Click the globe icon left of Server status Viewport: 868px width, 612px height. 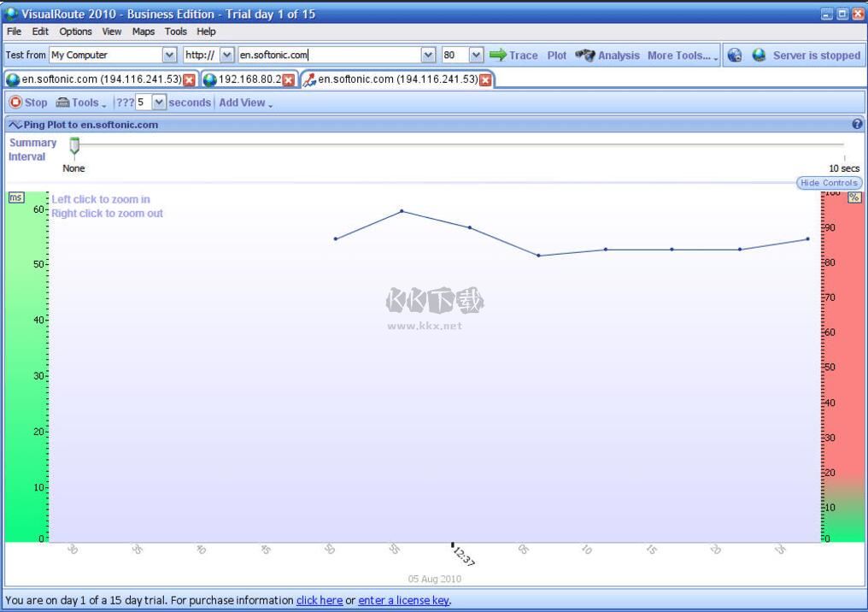click(759, 56)
